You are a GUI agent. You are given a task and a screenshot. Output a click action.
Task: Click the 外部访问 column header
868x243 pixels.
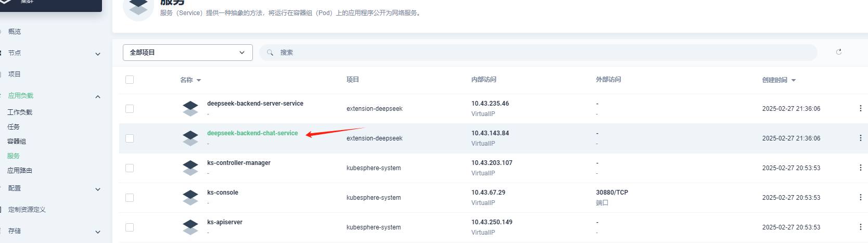pyautogui.click(x=608, y=80)
